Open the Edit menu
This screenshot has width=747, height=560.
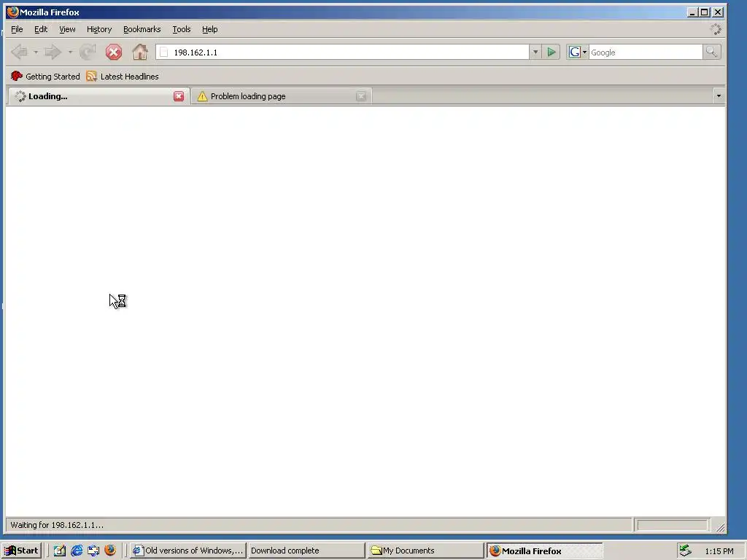[41, 29]
